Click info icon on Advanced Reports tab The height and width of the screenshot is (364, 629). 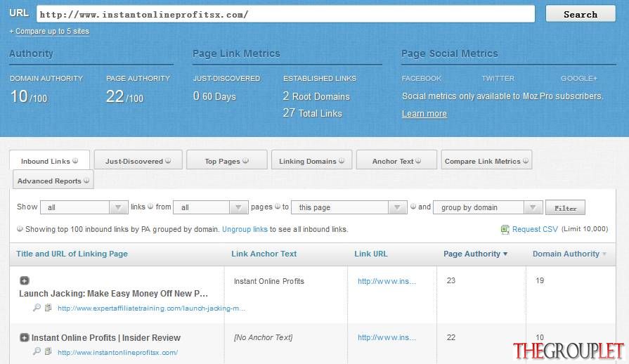[86, 181]
